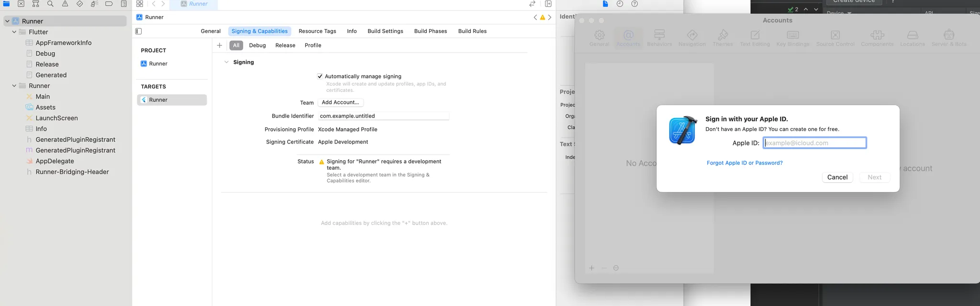Switch to the Resource Tags tab
The height and width of the screenshot is (306, 980).
[x=317, y=31]
